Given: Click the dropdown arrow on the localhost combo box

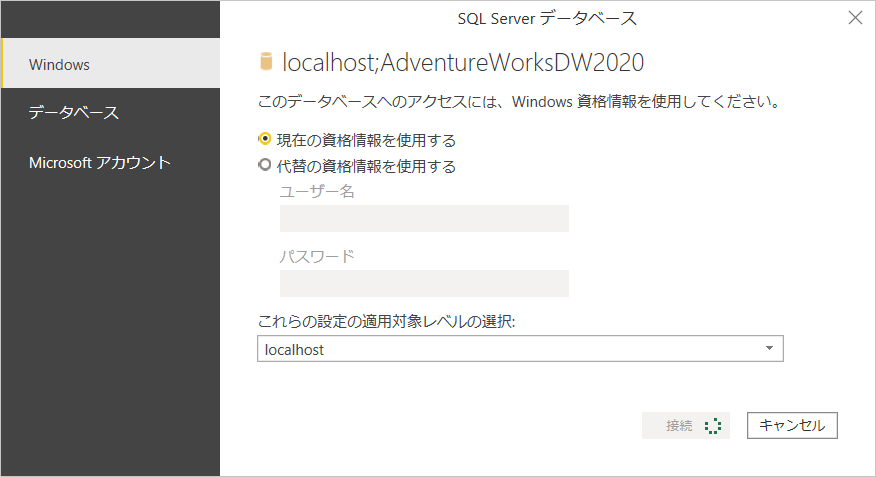Looking at the screenshot, I should click(x=768, y=348).
